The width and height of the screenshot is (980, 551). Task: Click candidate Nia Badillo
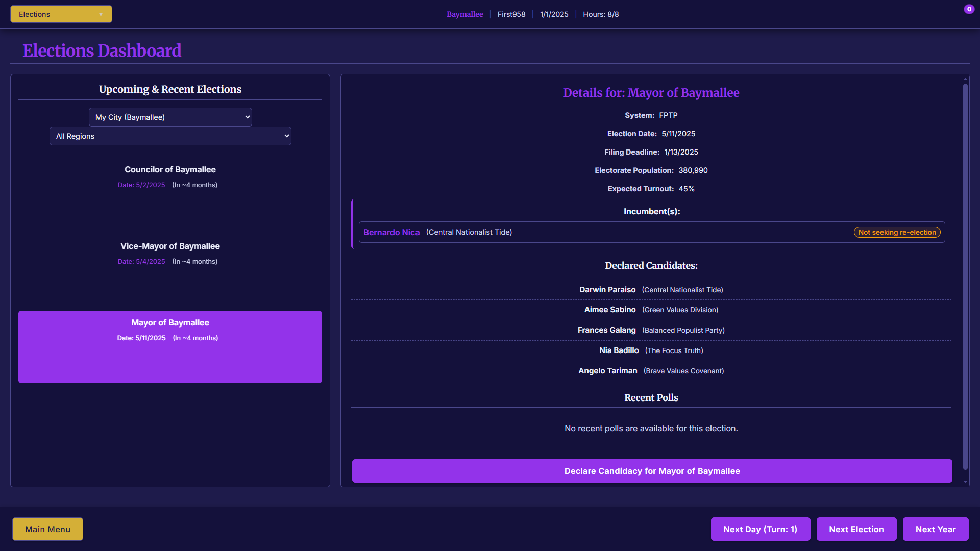point(619,350)
